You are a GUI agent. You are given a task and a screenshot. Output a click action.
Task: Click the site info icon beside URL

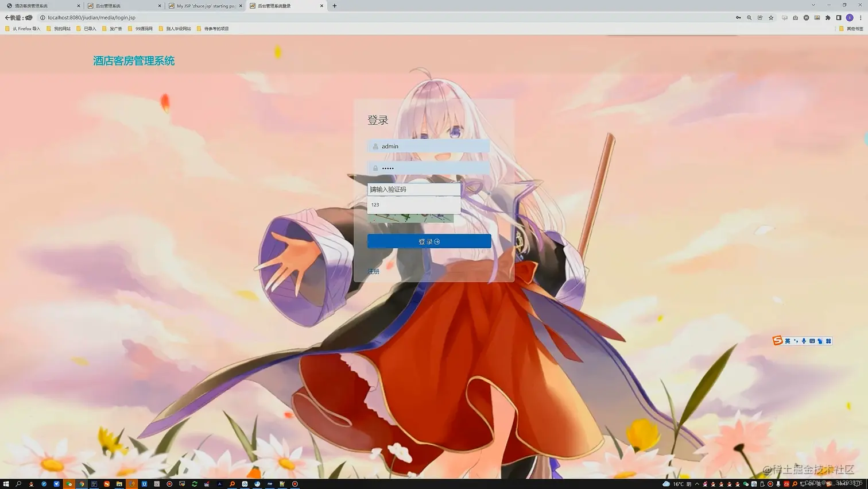tap(42, 18)
